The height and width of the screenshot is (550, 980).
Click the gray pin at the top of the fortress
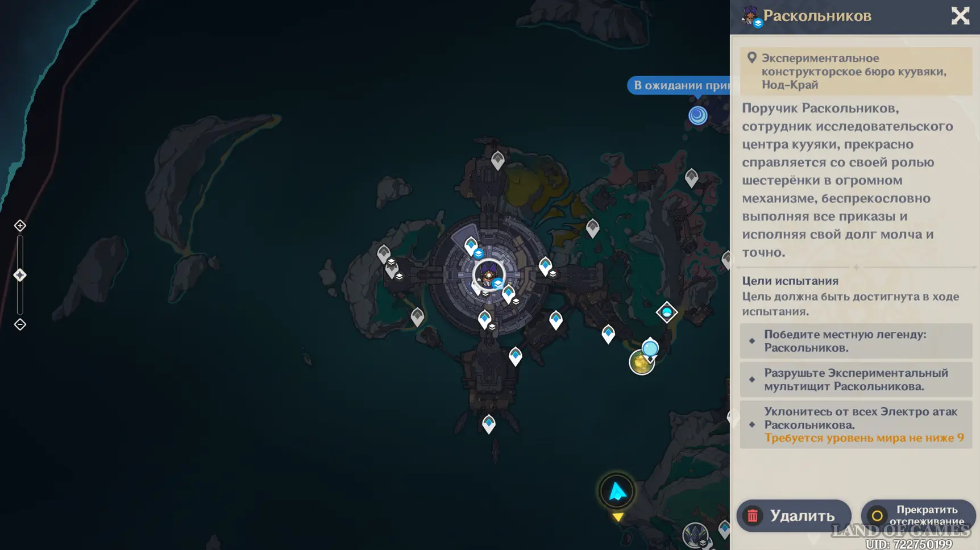click(x=498, y=160)
